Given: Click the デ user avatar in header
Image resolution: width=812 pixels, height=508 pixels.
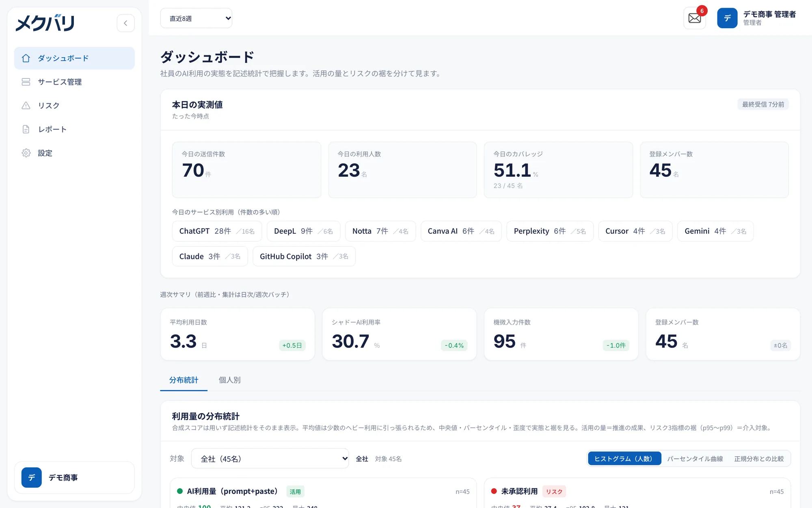Looking at the screenshot, I should (x=727, y=18).
